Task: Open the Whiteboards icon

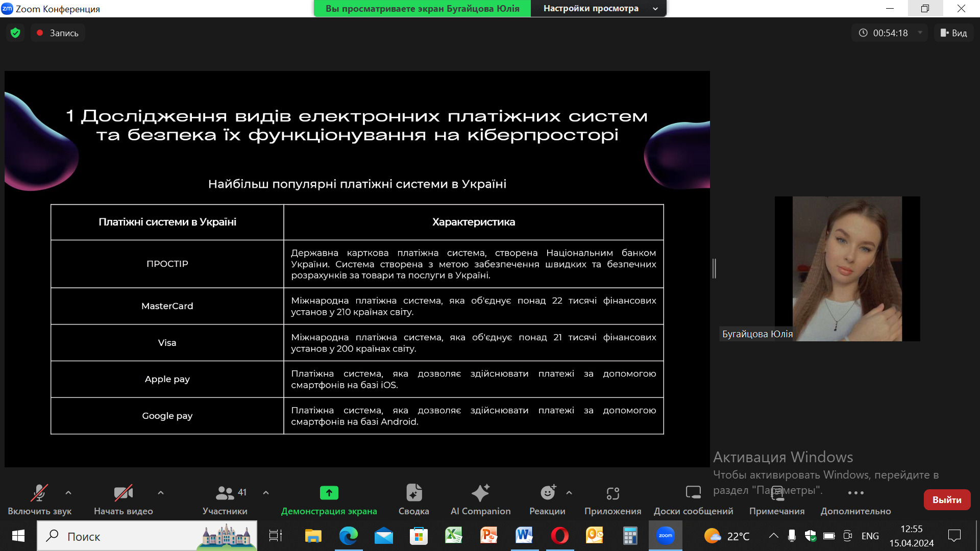Action: 693,493
